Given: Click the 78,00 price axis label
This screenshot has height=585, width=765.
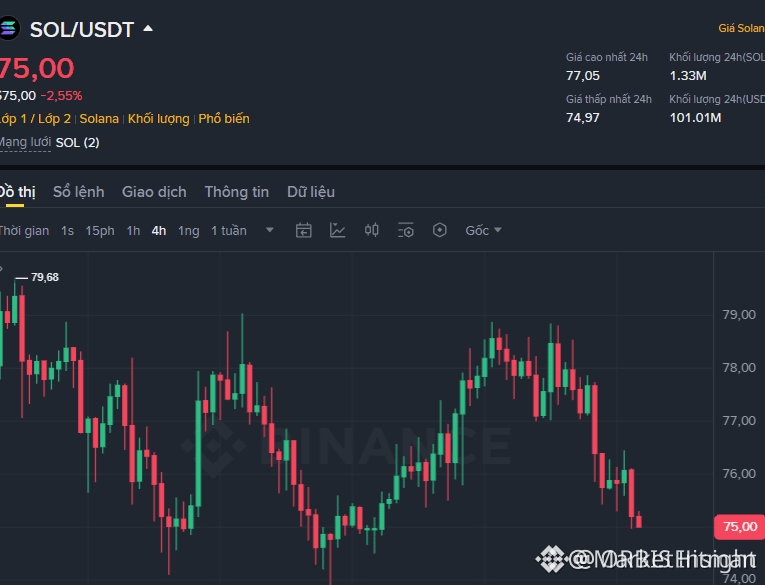Looking at the screenshot, I should click(x=739, y=367).
